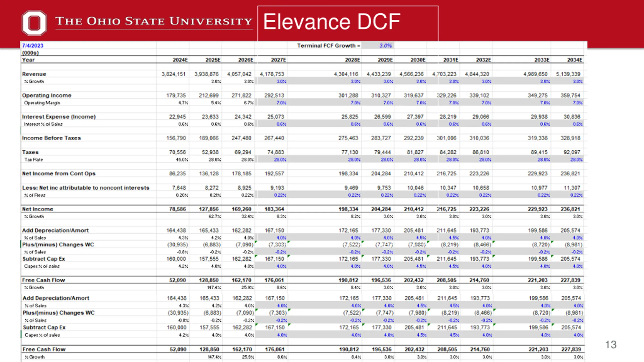Click operating margin value 4.7%
The height and width of the screenshot is (362, 644).
184,103
